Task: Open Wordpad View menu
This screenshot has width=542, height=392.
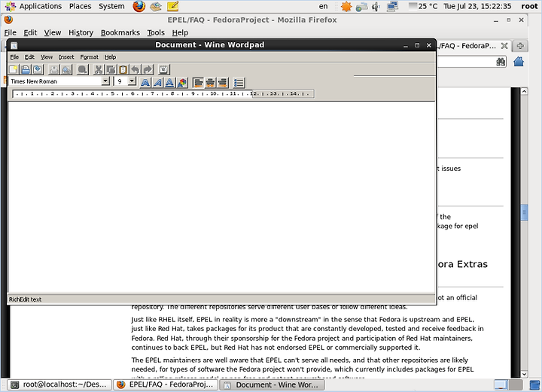Action: pyautogui.click(x=47, y=57)
